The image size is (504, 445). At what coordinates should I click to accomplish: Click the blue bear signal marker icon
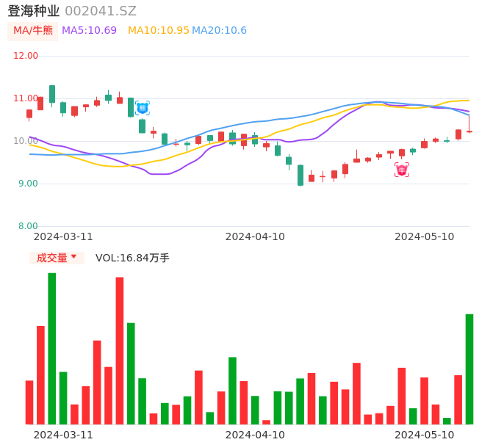(x=143, y=108)
